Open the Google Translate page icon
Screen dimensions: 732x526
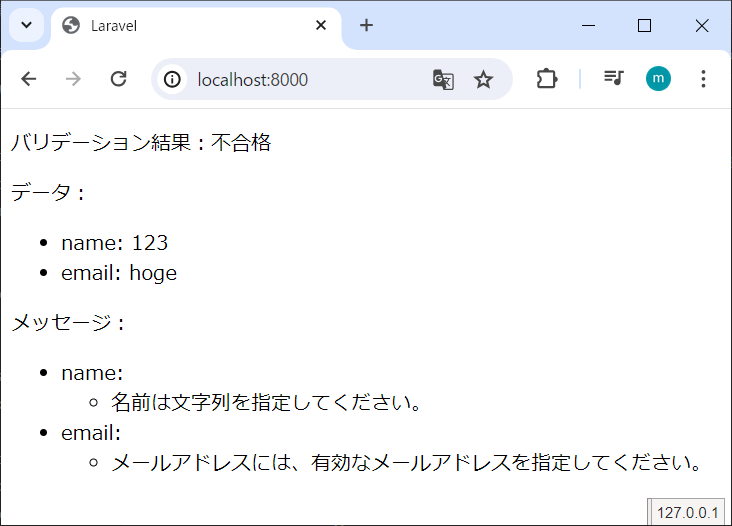pos(443,79)
